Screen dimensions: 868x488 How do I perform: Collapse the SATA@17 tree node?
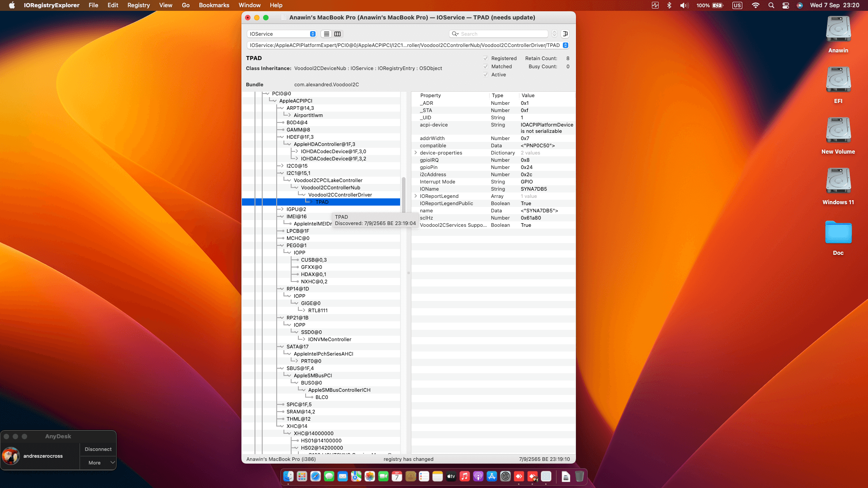[x=281, y=347]
